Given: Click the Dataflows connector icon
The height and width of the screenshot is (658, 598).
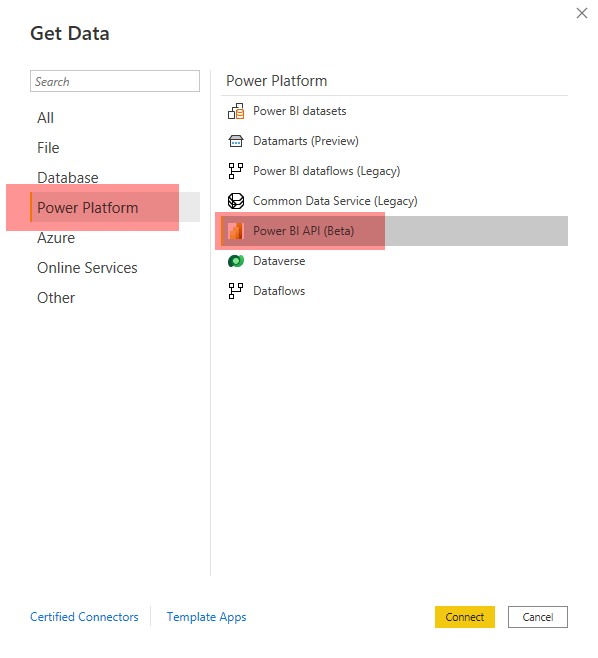Looking at the screenshot, I should [x=236, y=291].
